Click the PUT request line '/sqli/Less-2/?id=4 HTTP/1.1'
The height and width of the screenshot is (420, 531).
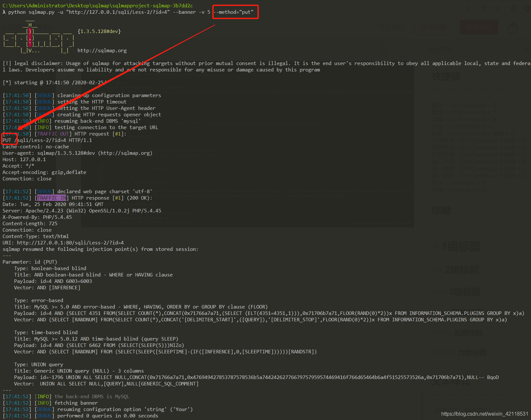(x=47, y=140)
